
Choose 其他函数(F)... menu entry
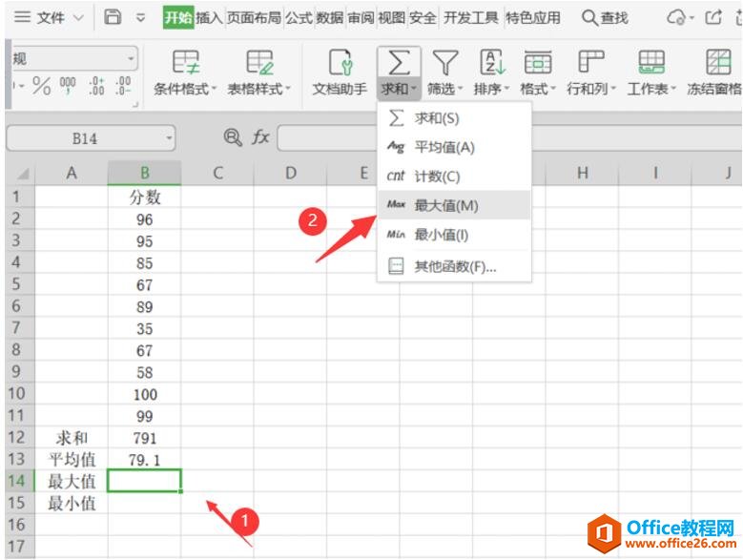tap(454, 266)
